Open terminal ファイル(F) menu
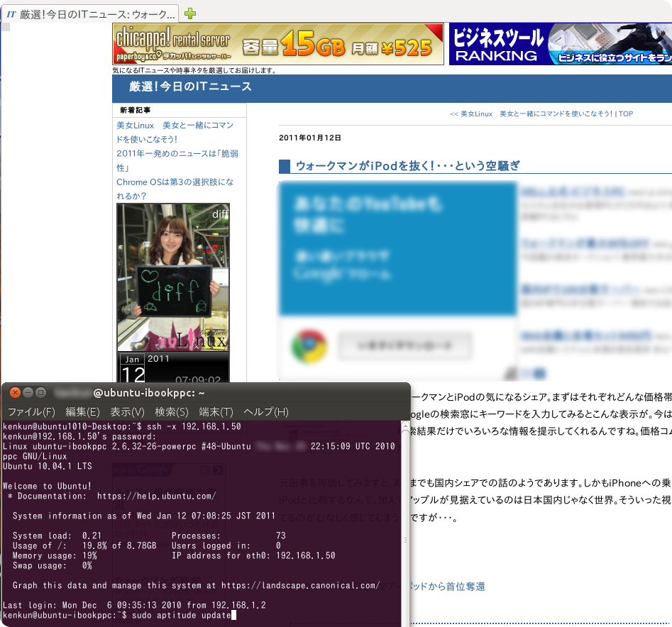Viewport: 672px width, 627px height. point(31,412)
